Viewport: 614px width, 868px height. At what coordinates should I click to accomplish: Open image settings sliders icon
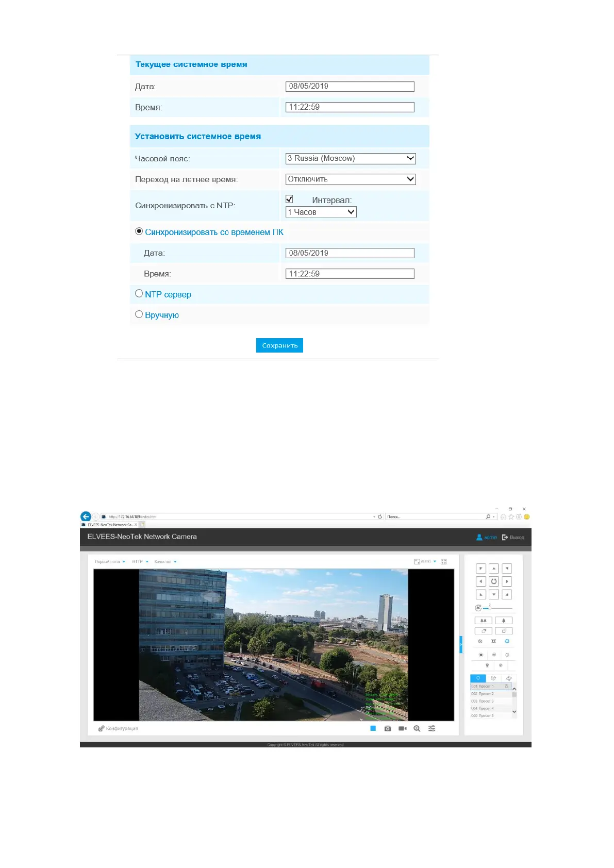432,728
